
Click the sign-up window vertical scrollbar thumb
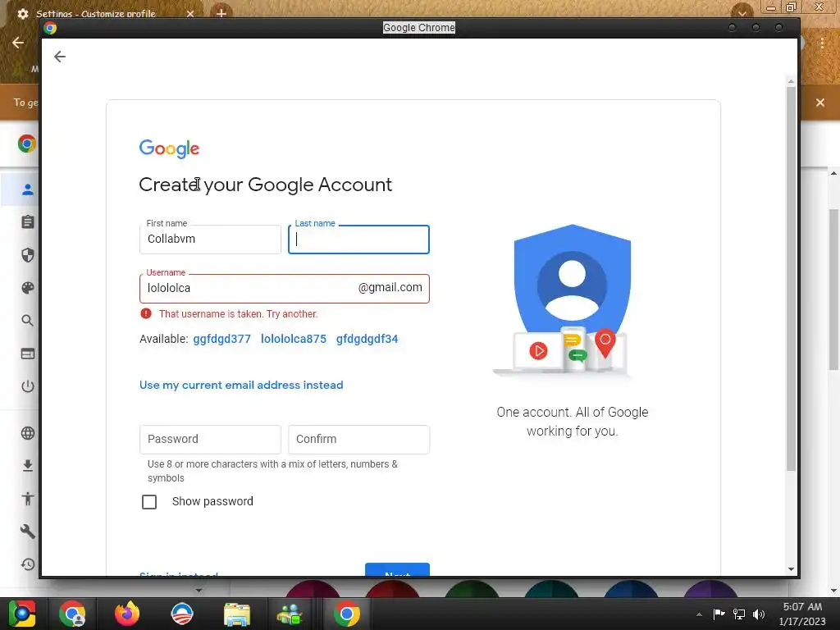point(791,279)
